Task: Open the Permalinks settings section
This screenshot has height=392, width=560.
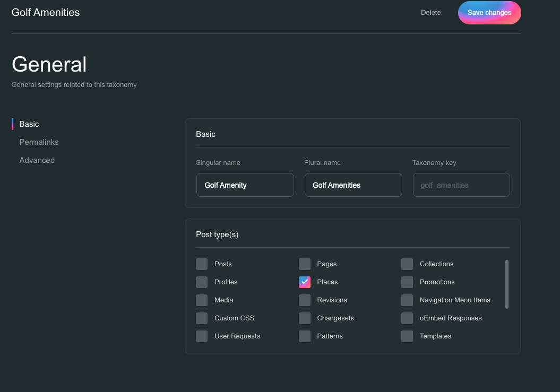Action: click(x=39, y=142)
